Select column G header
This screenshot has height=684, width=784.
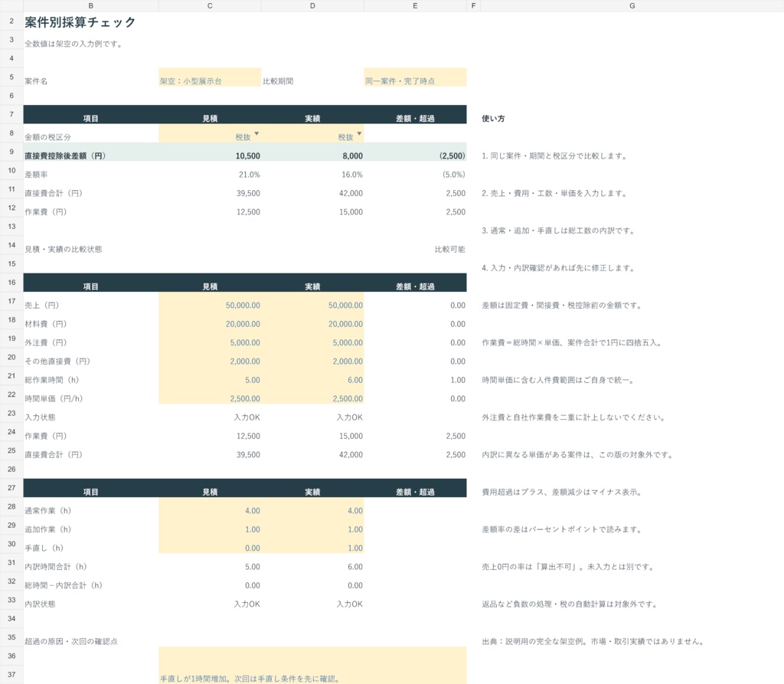click(632, 6)
